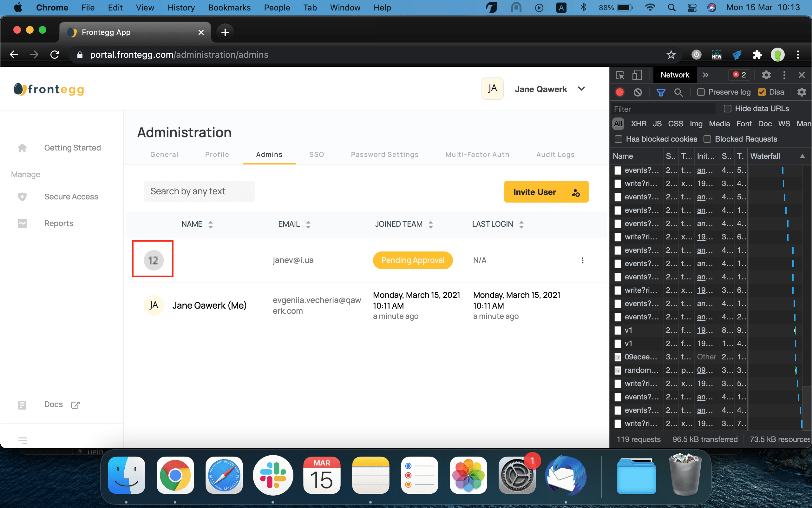Screen dimensions: 812x508
Task: Focus the Search by any text field
Action: click(199, 191)
